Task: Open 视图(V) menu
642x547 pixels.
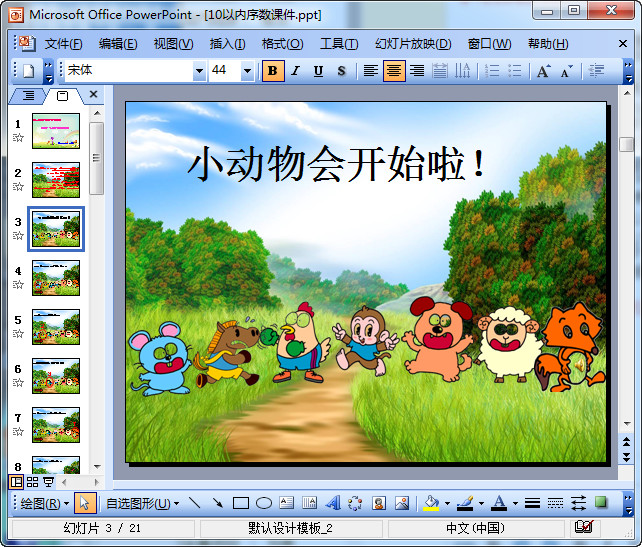Action: pyautogui.click(x=173, y=44)
